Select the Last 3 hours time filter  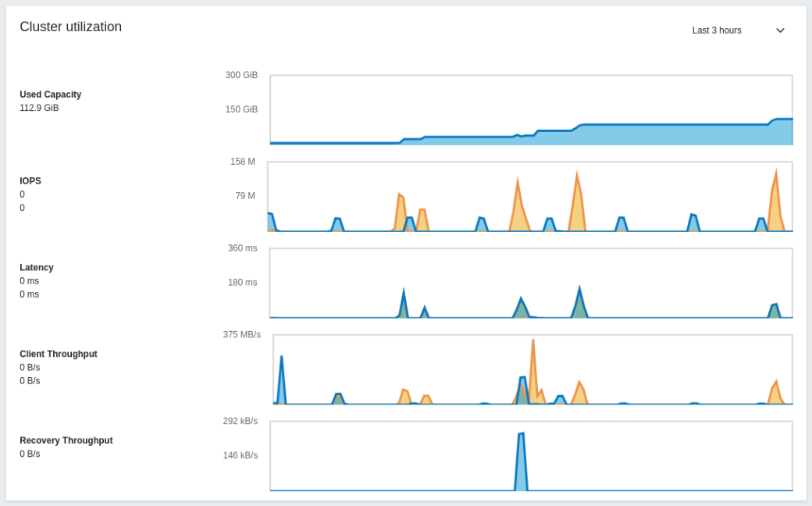(716, 30)
